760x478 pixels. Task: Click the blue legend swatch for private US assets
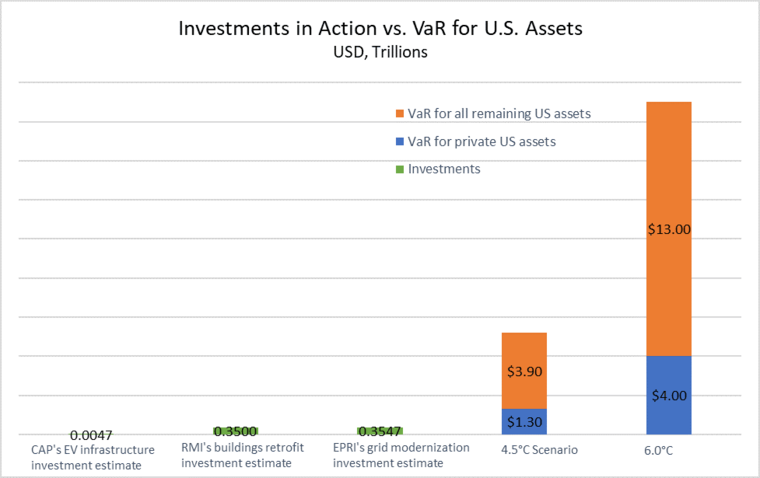[x=400, y=142]
